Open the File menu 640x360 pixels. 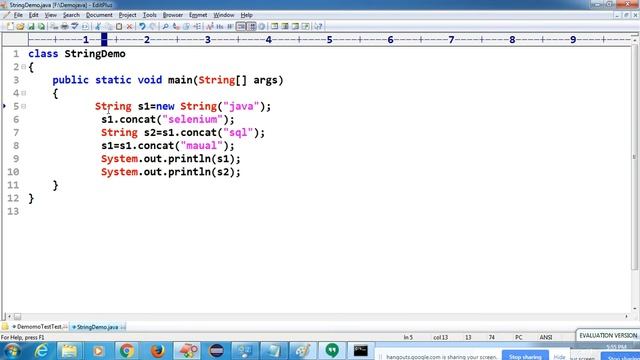(x=18, y=15)
